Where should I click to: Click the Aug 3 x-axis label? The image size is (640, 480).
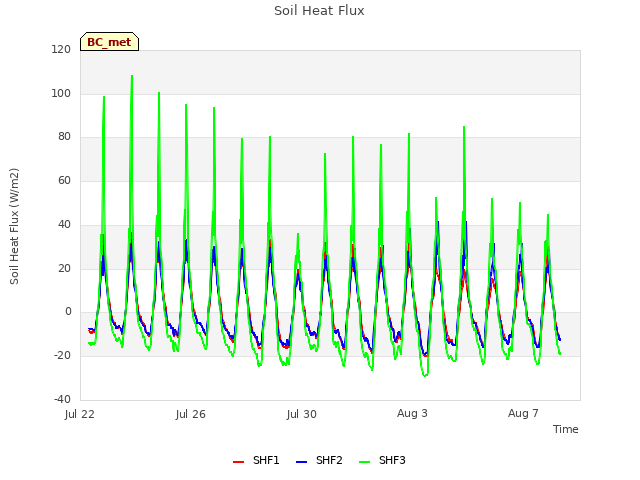pyautogui.click(x=412, y=413)
